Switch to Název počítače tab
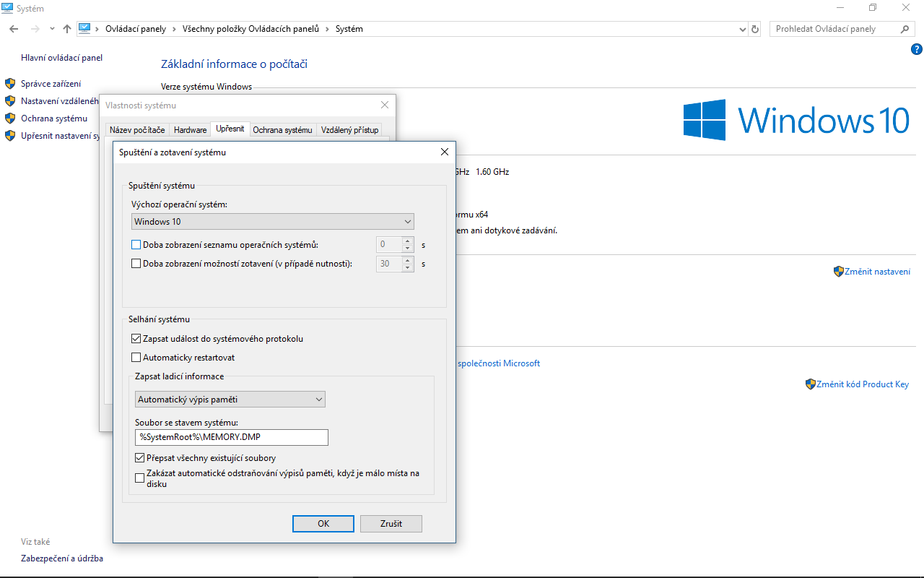The width and height of the screenshot is (924, 578). [137, 130]
